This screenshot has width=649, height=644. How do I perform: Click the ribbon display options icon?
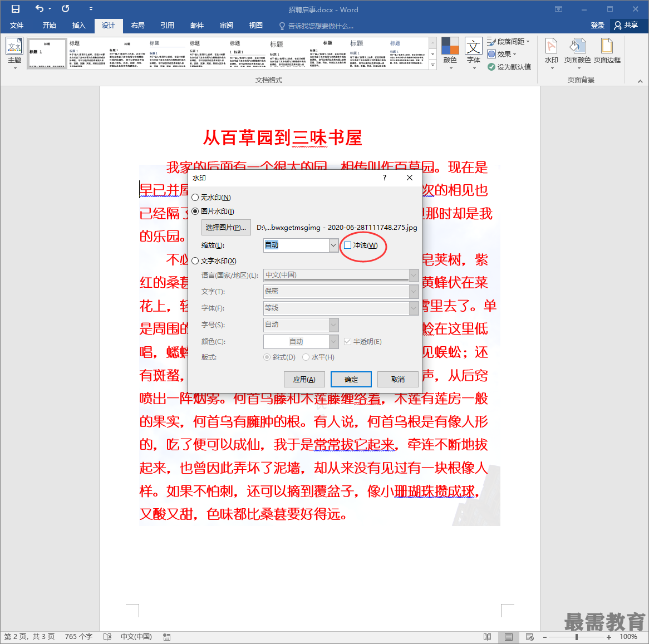(x=558, y=9)
